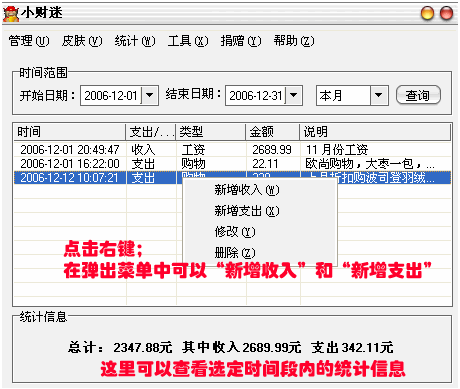Click the 金额 column header
This screenshot has width=460, height=389.
(272, 132)
